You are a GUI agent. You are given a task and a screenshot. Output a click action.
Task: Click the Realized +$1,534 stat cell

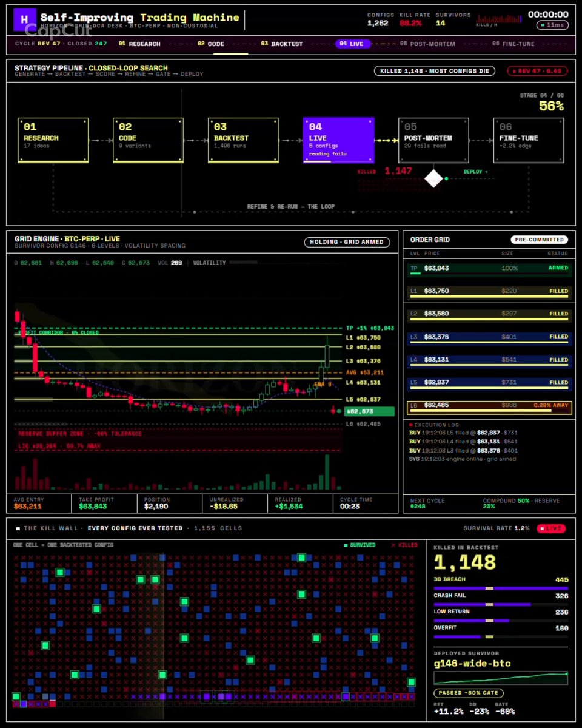[x=299, y=503]
